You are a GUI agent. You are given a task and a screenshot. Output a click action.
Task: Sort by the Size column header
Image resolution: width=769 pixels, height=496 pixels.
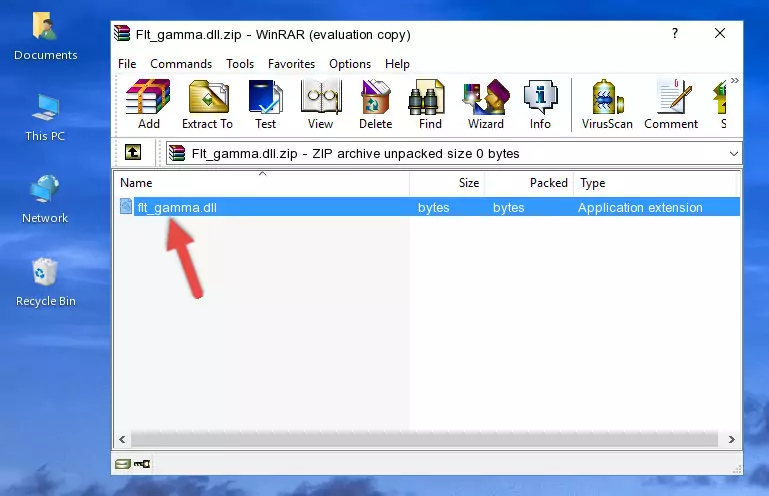pyautogui.click(x=447, y=183)
